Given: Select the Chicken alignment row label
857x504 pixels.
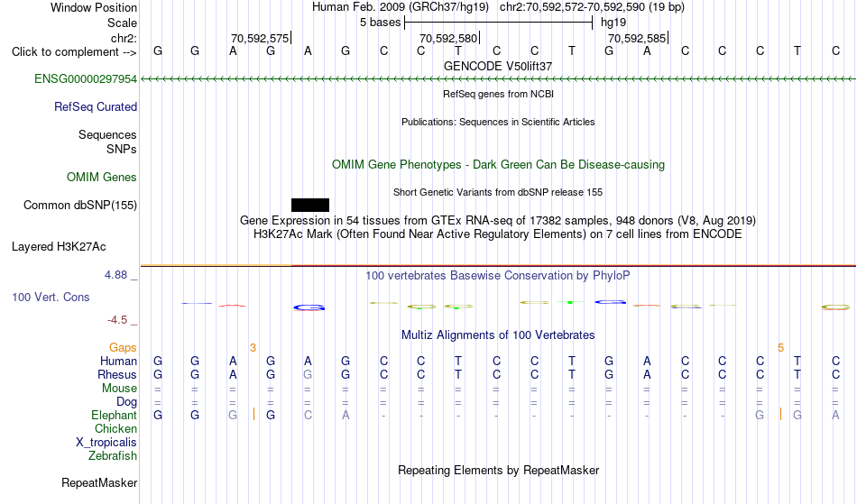Looking at the screenshot, I should (x=115, y=428).
